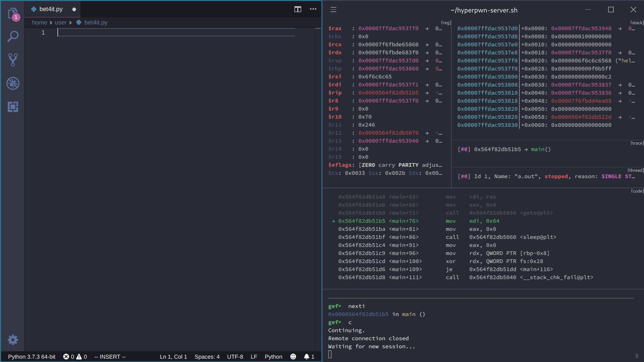
Task: Click the [stack] pane label
Action: click(637, 23)
